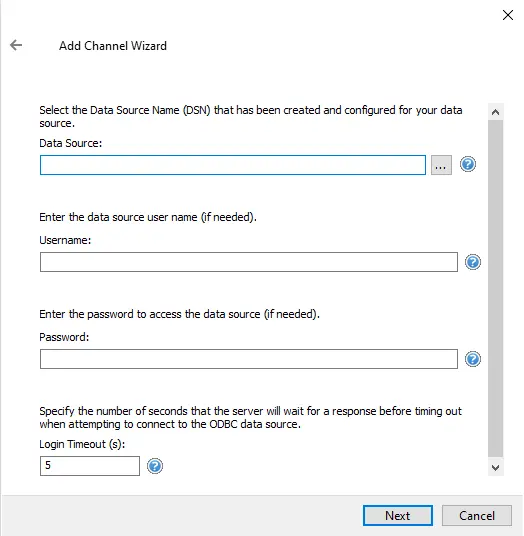Click the "Username:" label
524x536 pixels.
[x=65, y=240]
